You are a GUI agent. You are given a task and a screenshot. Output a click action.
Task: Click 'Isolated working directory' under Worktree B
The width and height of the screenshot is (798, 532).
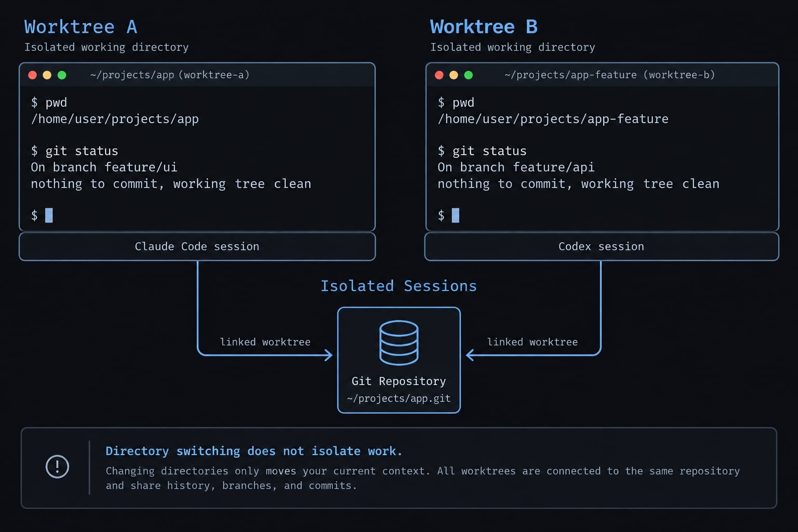pos(513,47)
